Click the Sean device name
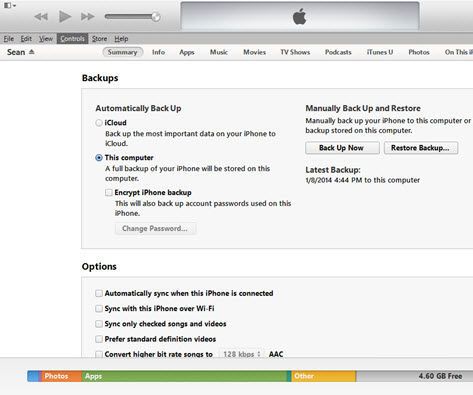 (x=16, y=52)
